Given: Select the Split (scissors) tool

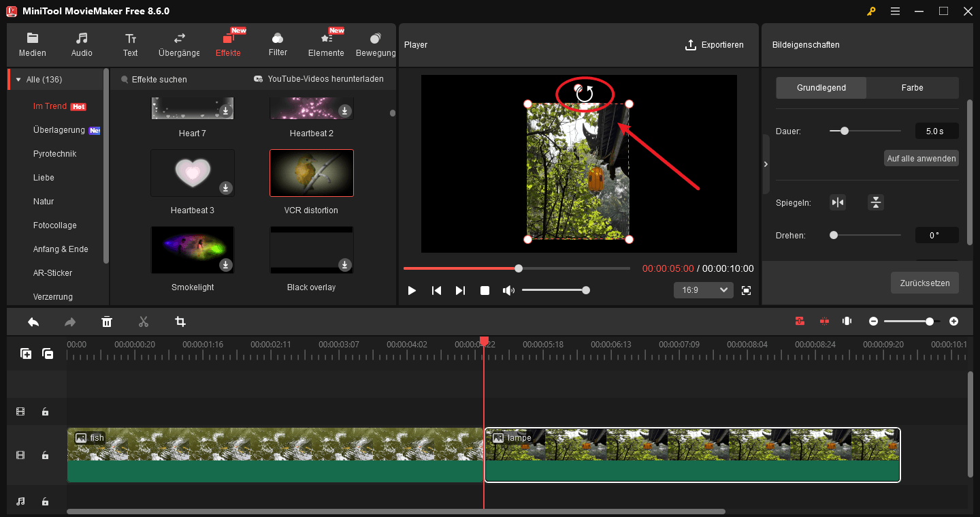Looking at the screenshot, I should pos(144,321).
